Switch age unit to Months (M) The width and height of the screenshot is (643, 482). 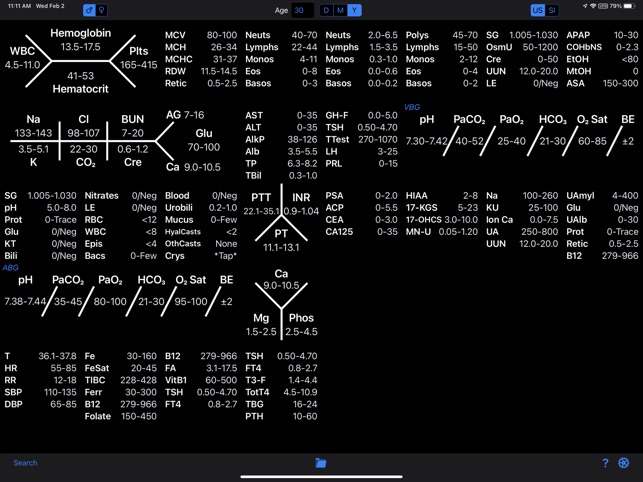click(x=340, y=10)
